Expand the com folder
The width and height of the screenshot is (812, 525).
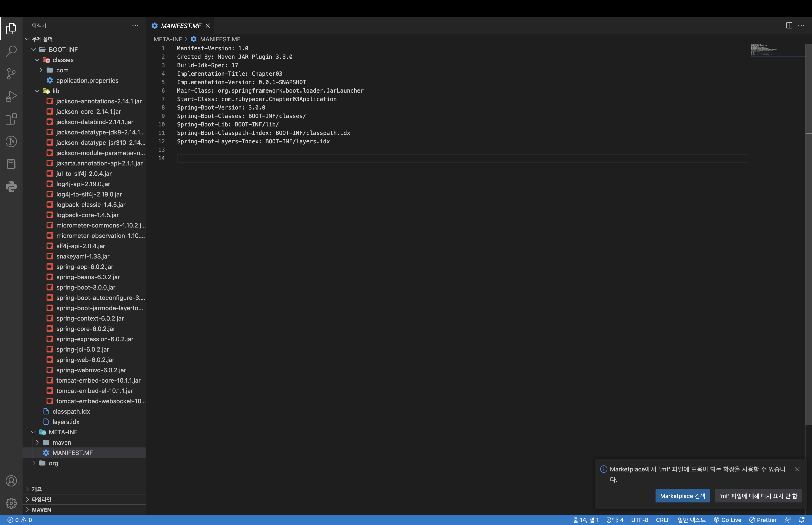(41, 70)
